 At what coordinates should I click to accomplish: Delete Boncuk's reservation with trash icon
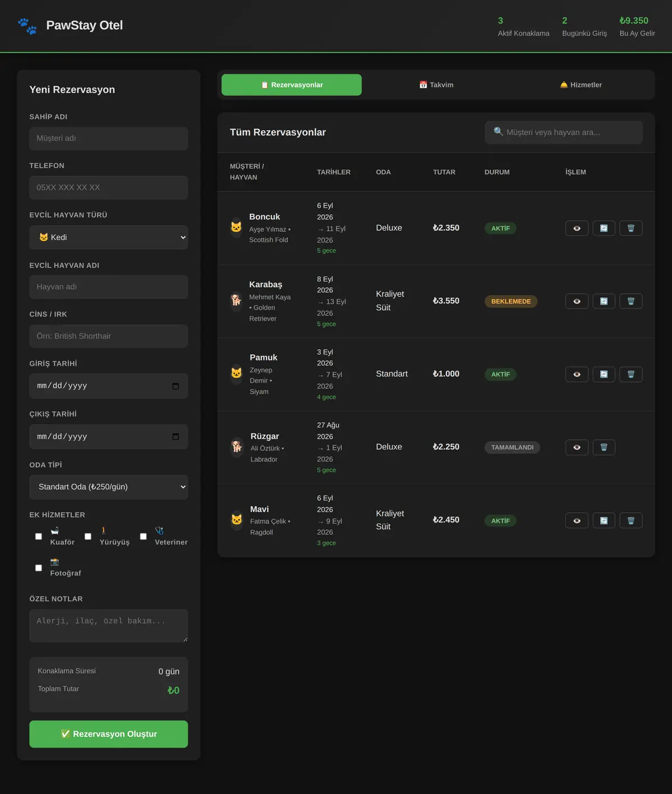(x=631, y=228)
